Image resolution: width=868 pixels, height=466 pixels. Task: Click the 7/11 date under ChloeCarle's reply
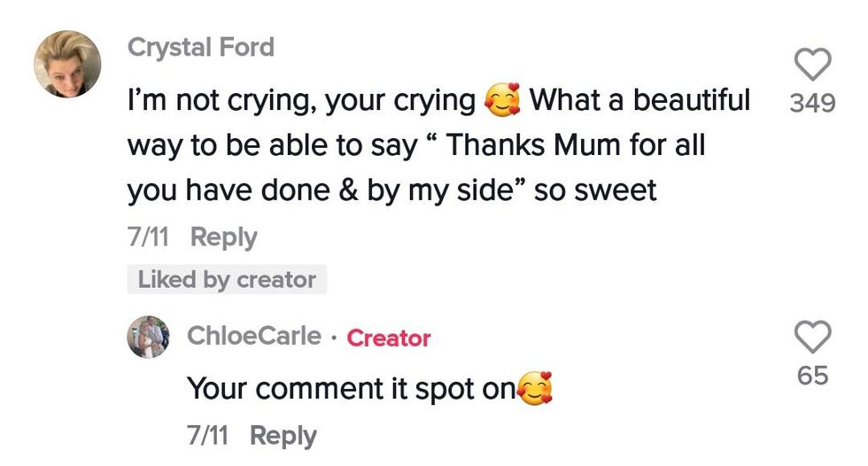[x=205, y=436]
